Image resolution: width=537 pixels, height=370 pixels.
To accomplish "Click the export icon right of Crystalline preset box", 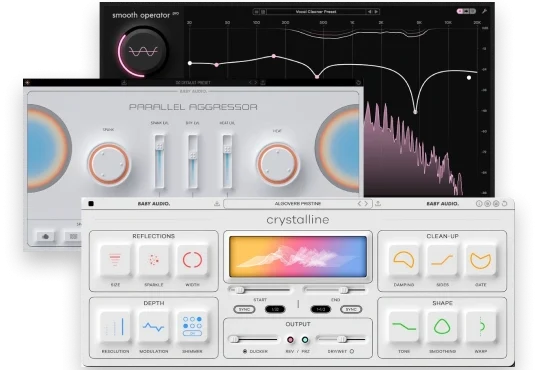I will tap(378, 204).
